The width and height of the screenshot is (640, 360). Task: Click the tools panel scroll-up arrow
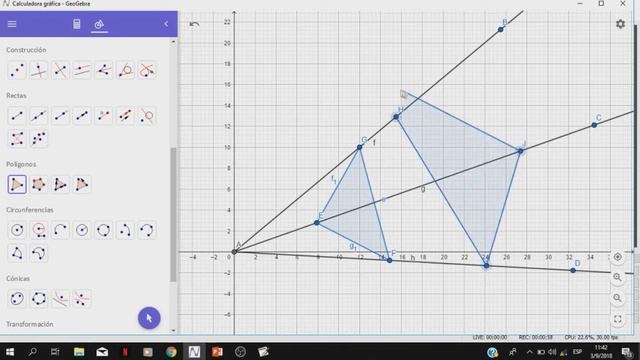[x=173, y=42]
